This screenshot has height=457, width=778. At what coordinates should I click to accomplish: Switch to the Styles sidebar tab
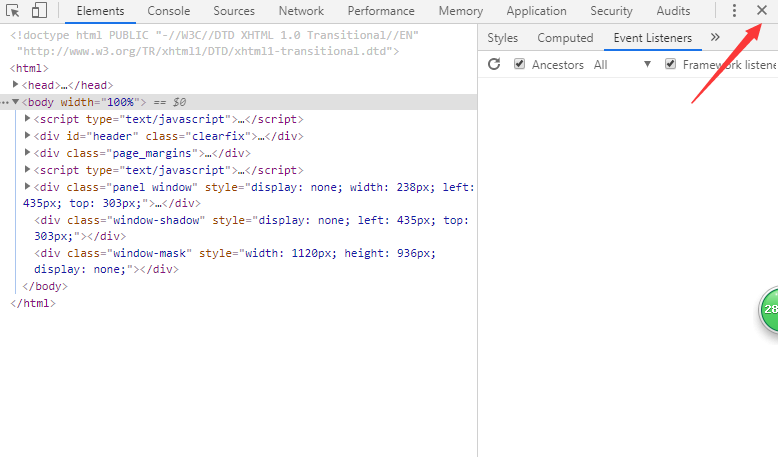pyautogui.click(x=502, y=38)
